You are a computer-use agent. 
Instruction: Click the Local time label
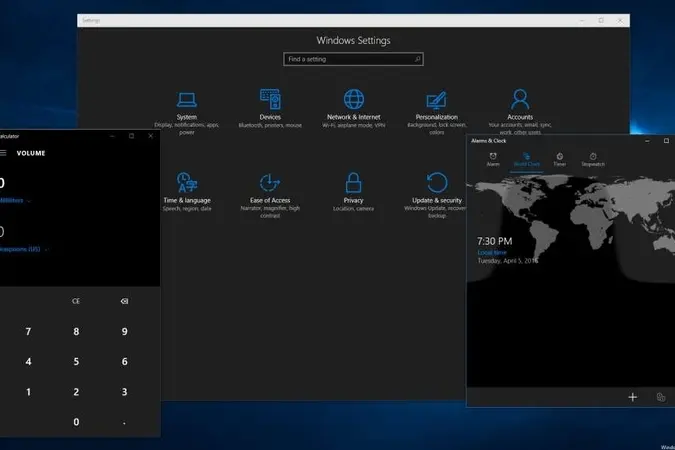pos(492,253)
